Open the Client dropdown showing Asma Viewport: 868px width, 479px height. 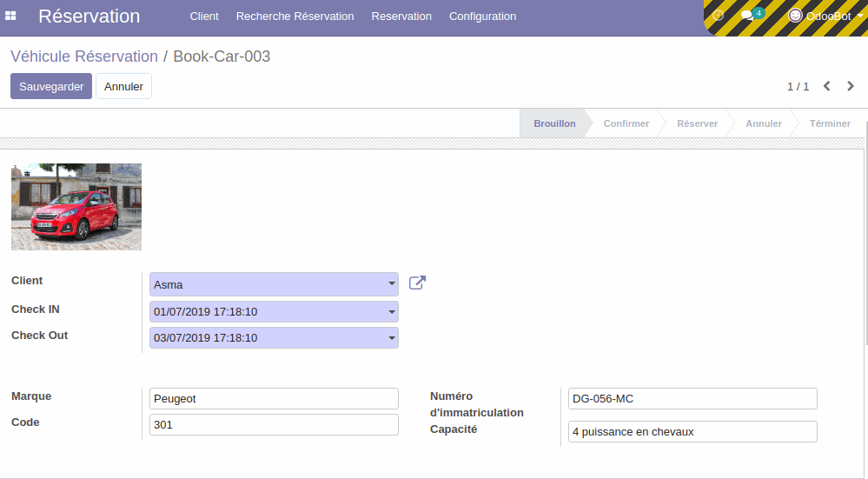[x=274, y=284]
